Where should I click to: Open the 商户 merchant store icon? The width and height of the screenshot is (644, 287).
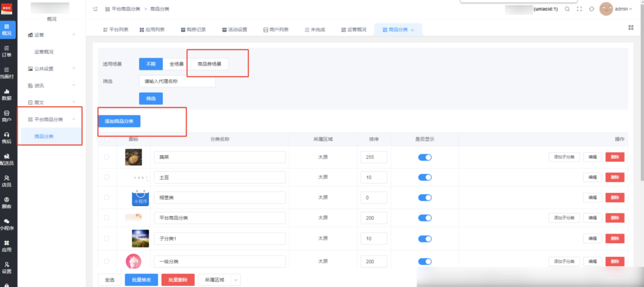point(6,116)
